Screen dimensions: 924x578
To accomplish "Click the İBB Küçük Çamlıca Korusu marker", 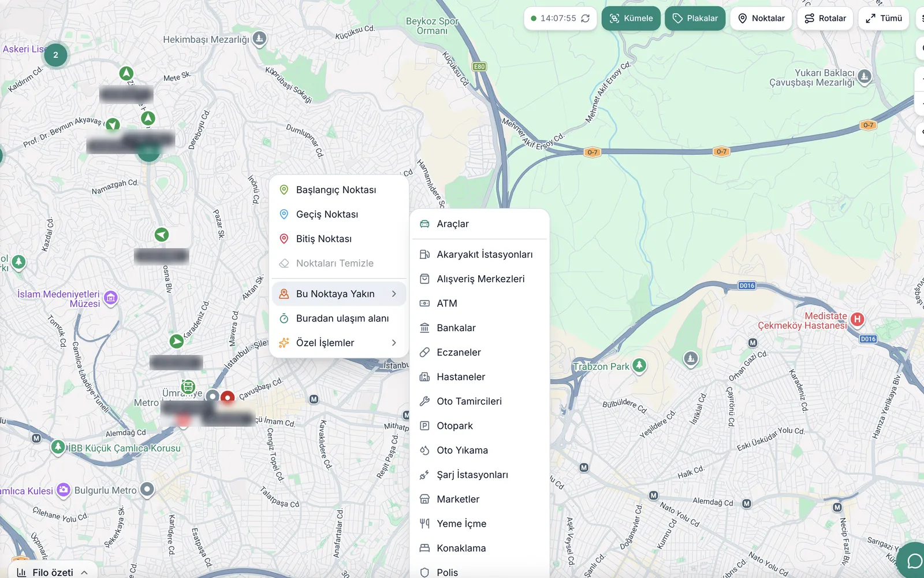I will 58,447.
